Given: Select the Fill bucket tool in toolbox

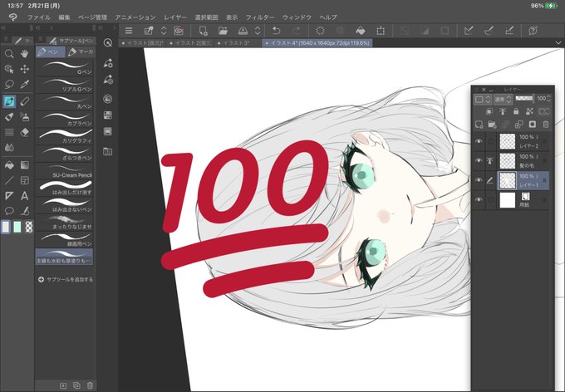Looking at the screenshot, I should 9,165.
